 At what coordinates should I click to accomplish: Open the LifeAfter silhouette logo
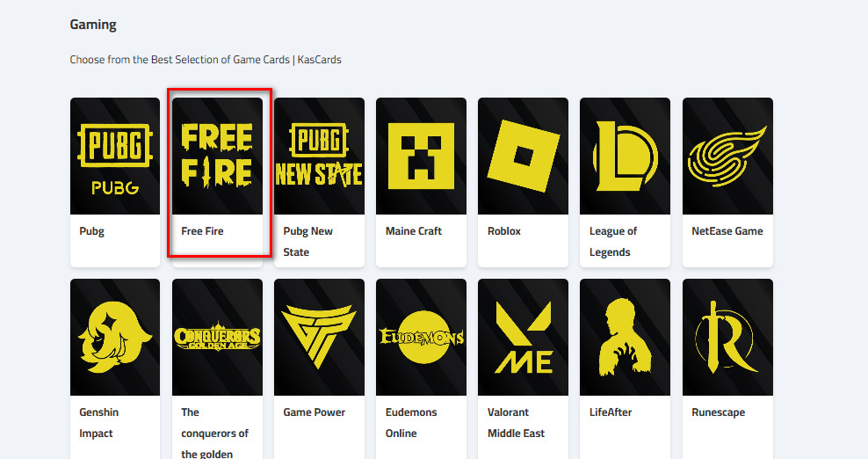(625, 337)
